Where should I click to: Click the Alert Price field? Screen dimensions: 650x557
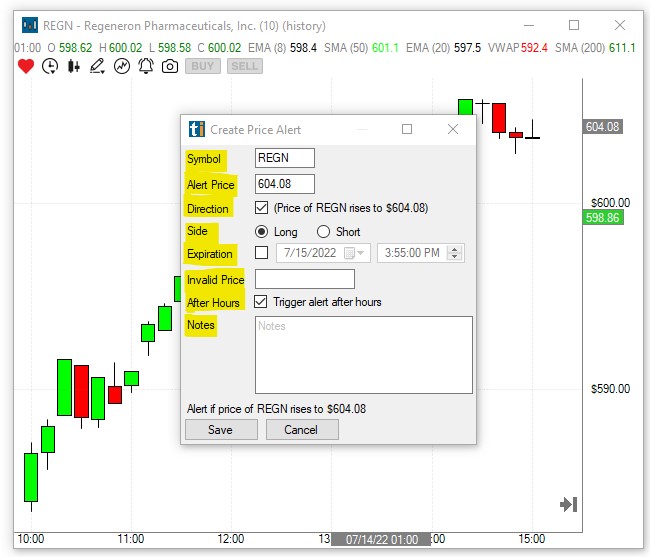pyautogui.click(x=285, y=184)
